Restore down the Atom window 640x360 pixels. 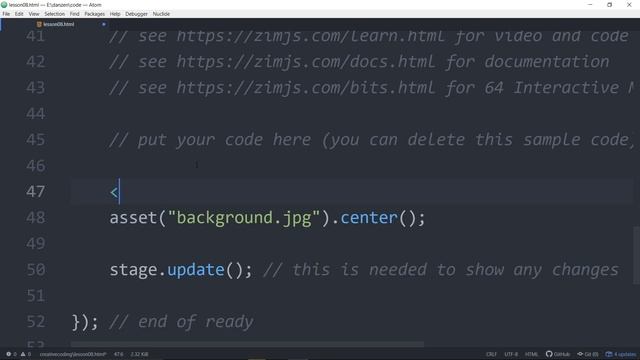click(610, 5)
